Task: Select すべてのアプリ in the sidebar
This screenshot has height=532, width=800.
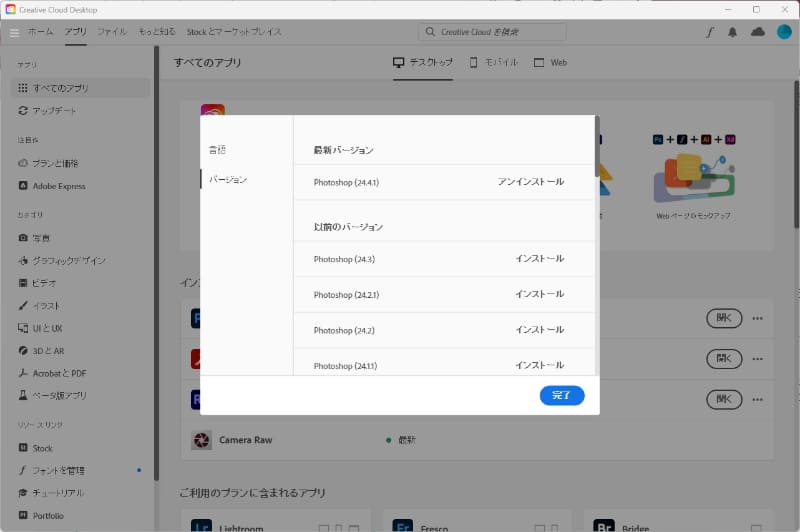Action: (81, 88)
